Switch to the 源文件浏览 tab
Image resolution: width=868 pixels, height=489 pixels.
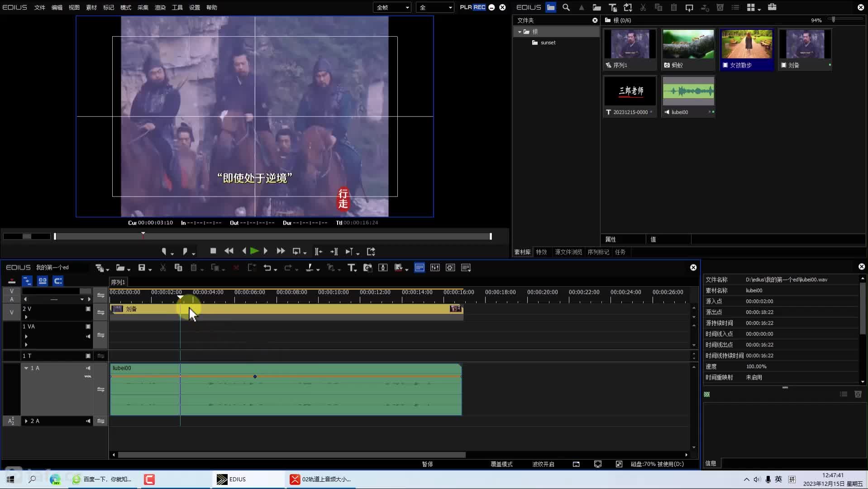click(x=568, y=252)
